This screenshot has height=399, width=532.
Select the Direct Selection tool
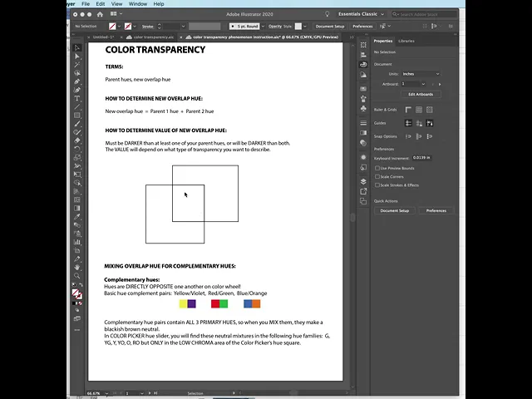pos(77,57)
